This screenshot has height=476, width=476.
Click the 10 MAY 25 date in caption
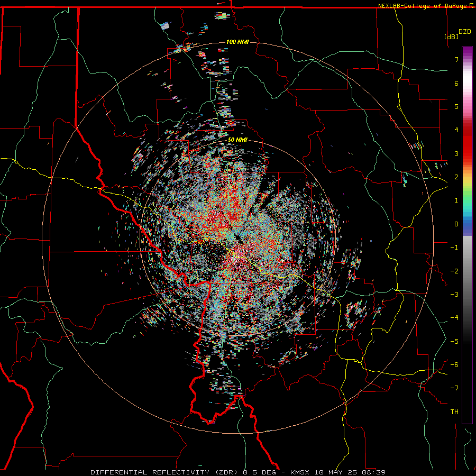tap(338, 472)
